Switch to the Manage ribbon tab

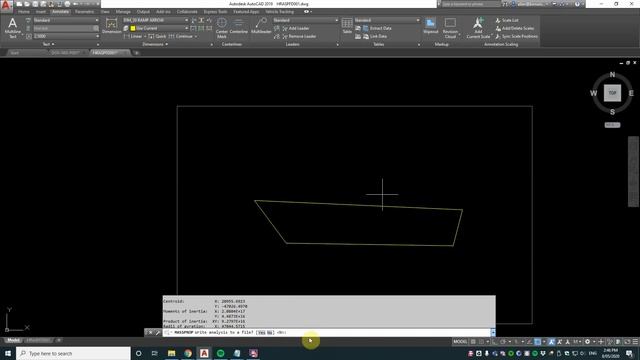pyautogui.click(x=123, y=12)
